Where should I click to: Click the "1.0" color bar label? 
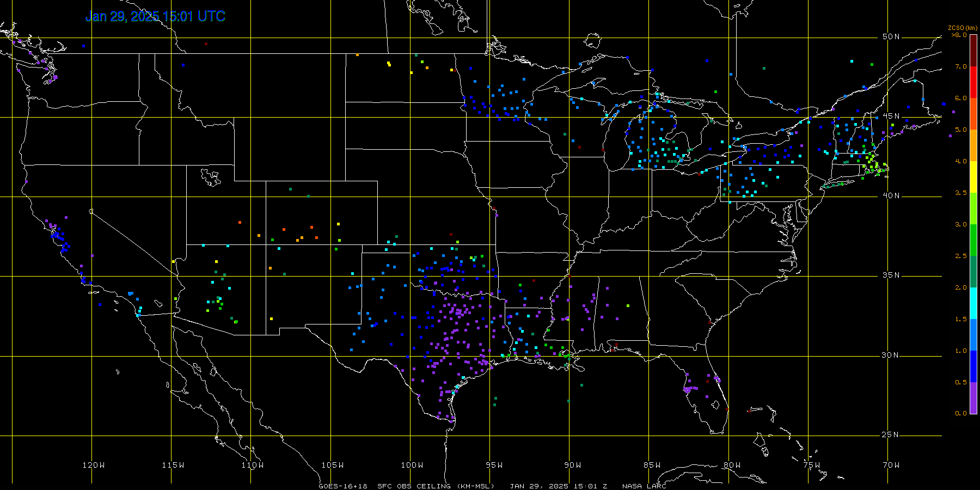coord(961,351)
